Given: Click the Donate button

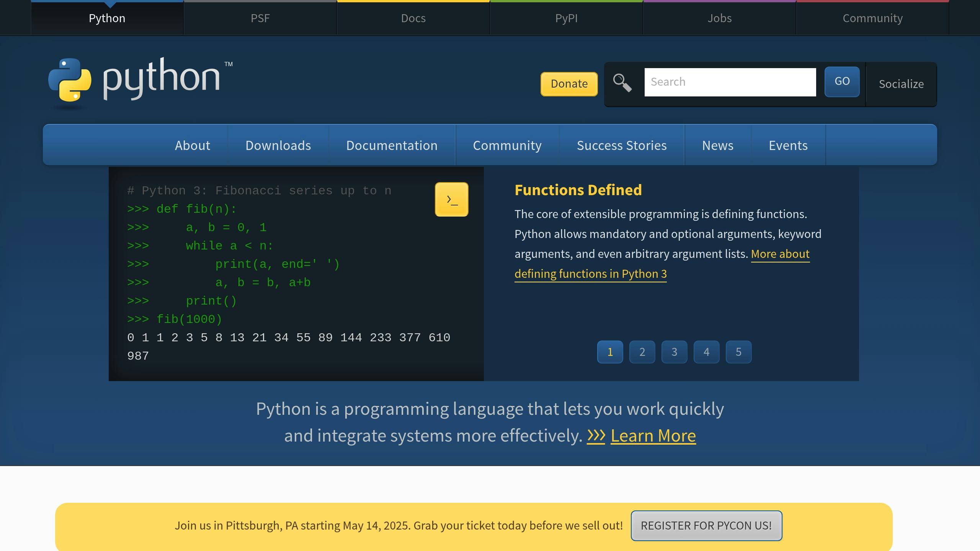Looking at the screenshot, I should 568,84.
